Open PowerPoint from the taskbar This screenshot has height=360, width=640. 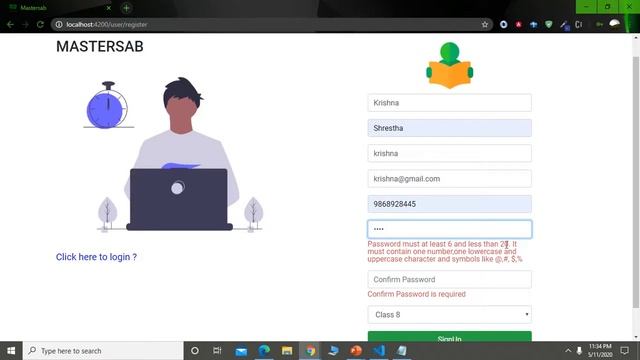tap(356, 351)
